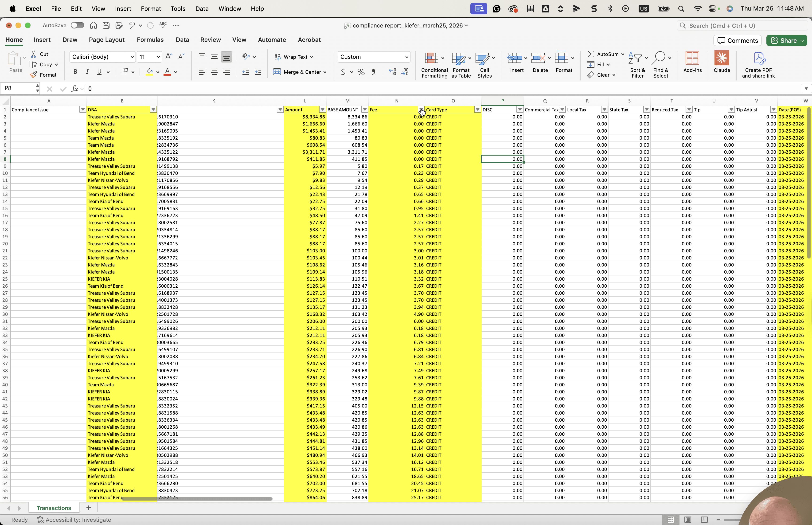This screenshot has height=525, width=812.
Task: Open the Claude add-in icon
Action: click(x=722, y=62)
